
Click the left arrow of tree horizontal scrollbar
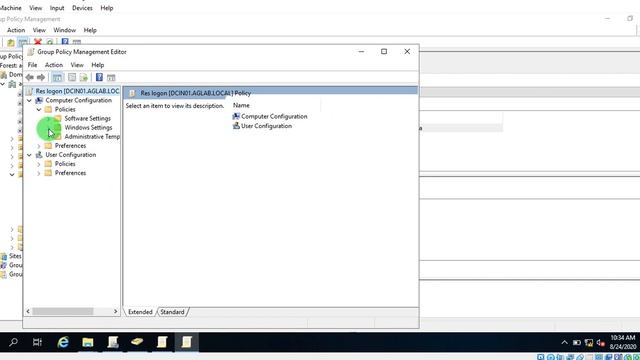[x=28, y=311]
